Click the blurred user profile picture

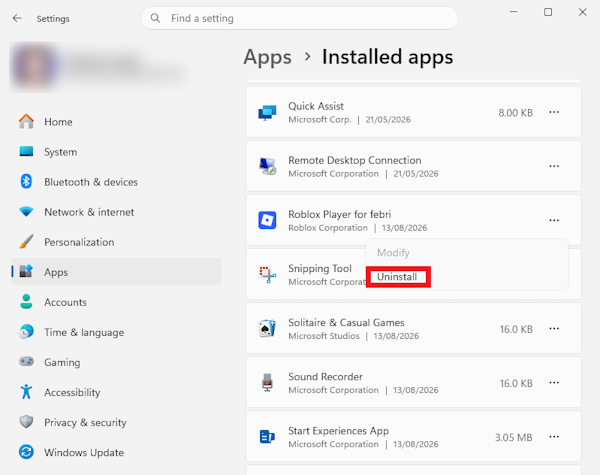coord(34,67)
